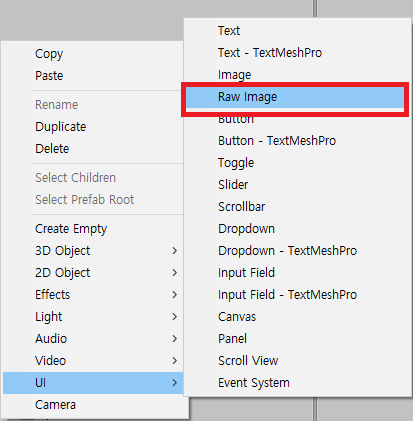
Task: Expand the Effects submenu arrow
Action: point(174,295)
